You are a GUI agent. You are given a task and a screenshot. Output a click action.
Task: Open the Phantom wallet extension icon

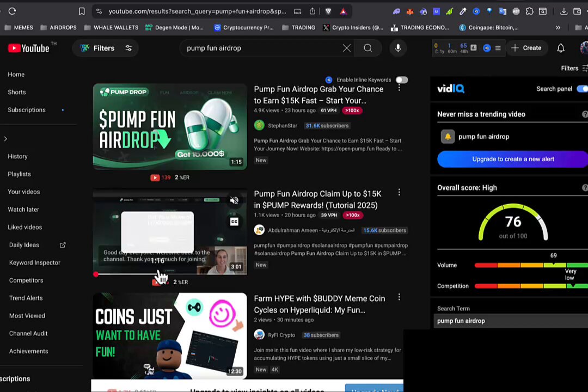click(396, 11)
